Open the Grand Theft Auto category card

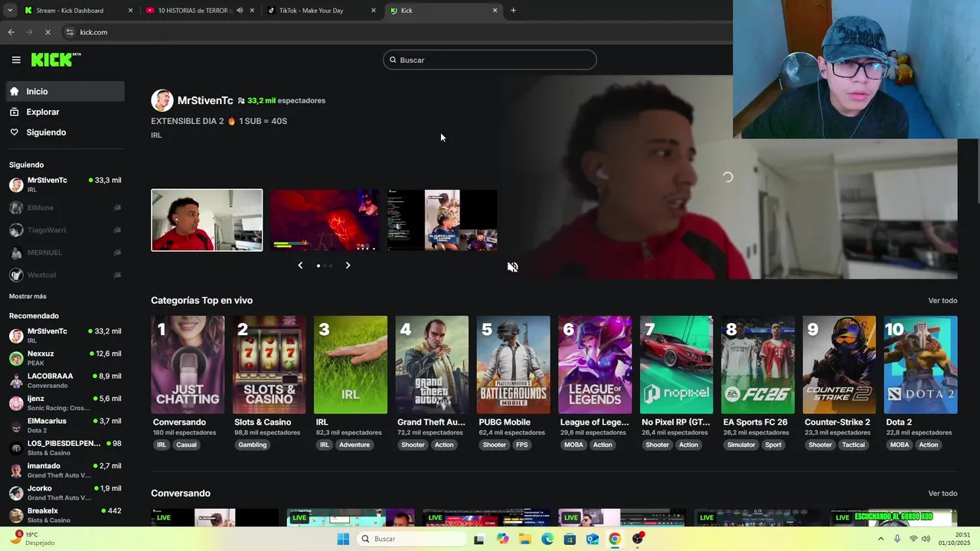(x=432, y=365)
